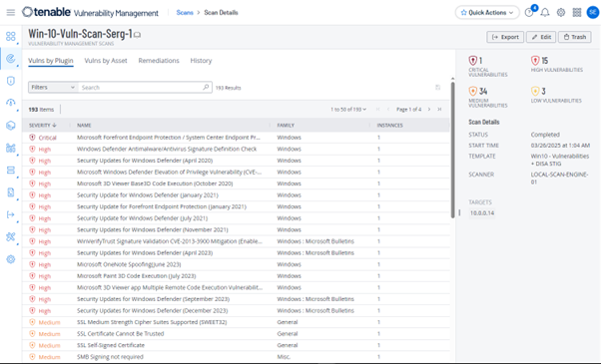Viewport: 601px width, 364px height.
Task: Click the user avatar icon
Action: pos(593,13)
